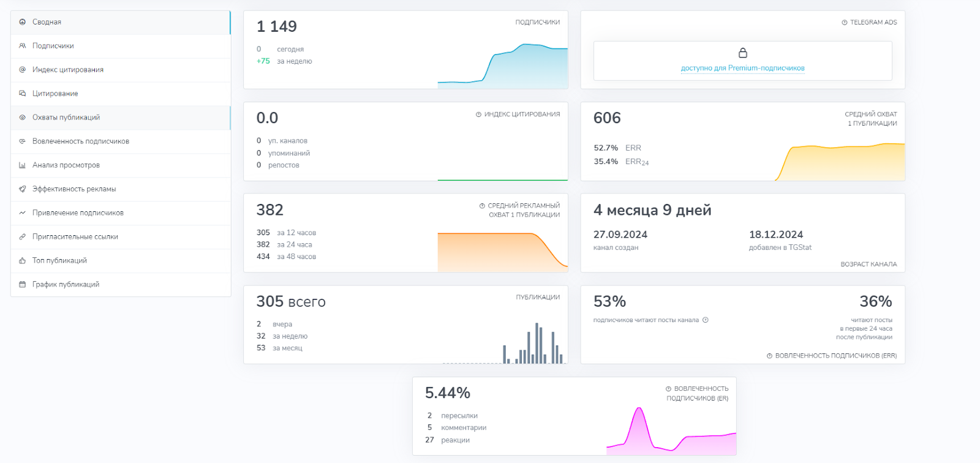Click the subscribers growth chart thumbnail

coord(503,66)
